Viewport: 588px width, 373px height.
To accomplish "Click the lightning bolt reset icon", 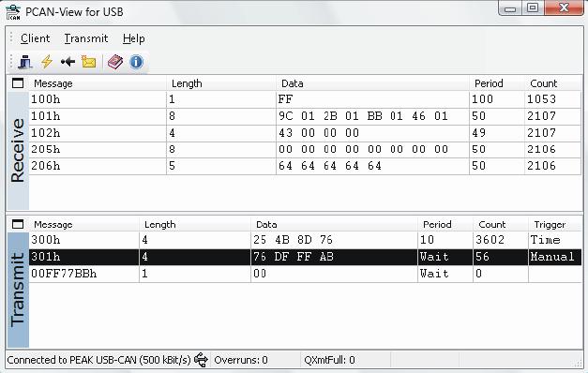I will (x=47, y=62).
